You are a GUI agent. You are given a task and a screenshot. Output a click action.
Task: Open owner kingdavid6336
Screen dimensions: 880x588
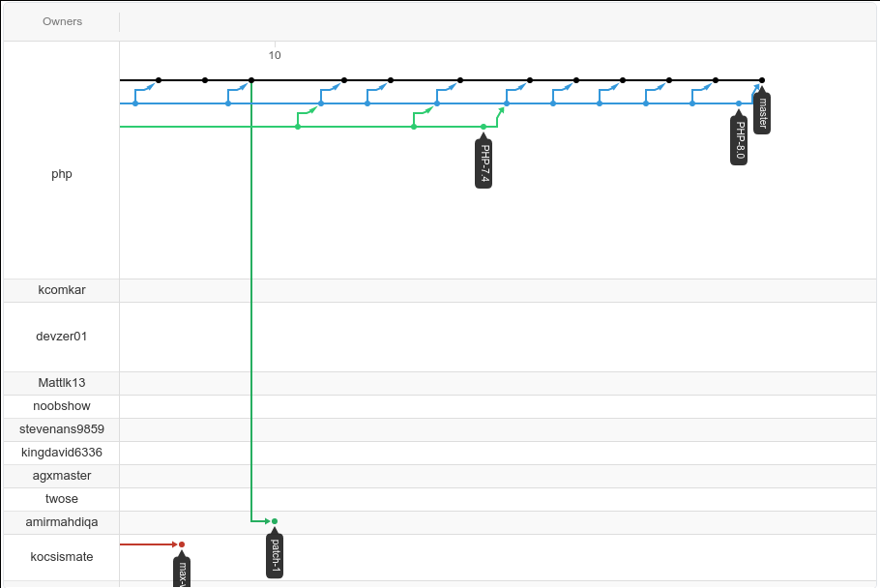(62, 453)
